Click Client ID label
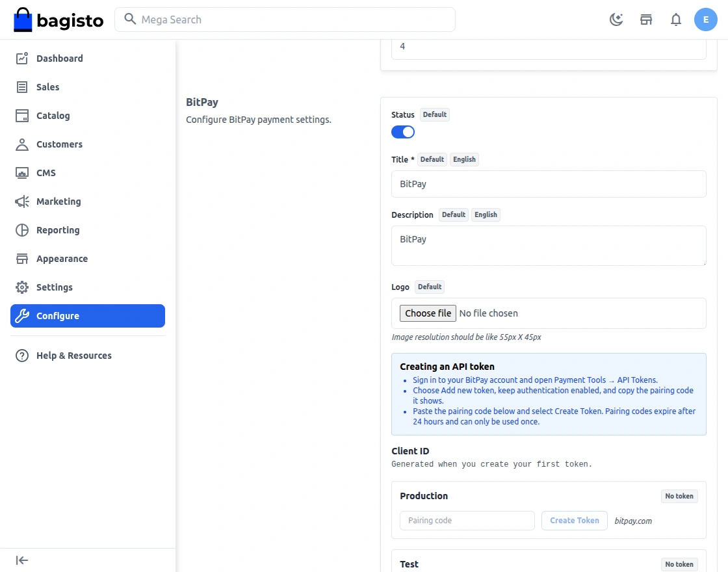728x572 pixels. pyautogui.click(x=410, y=451)
